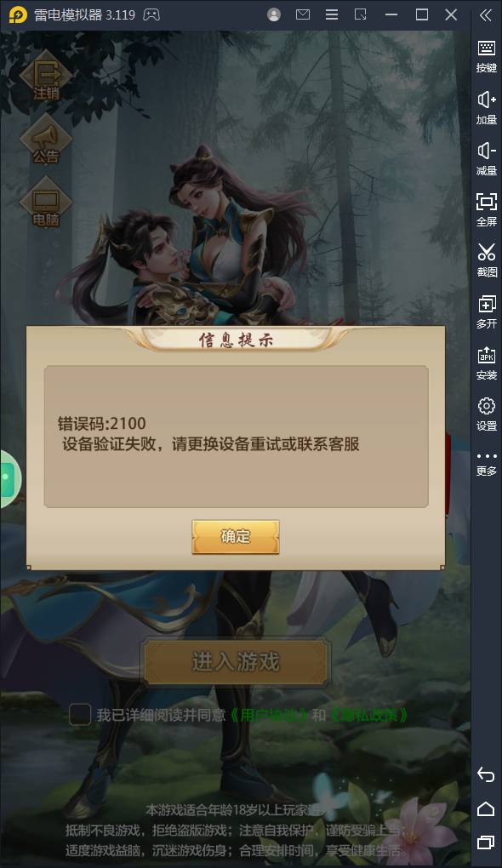Select the 电脑 computer icon
Viewport: 502px width, 868px height.
click(46, 203)
